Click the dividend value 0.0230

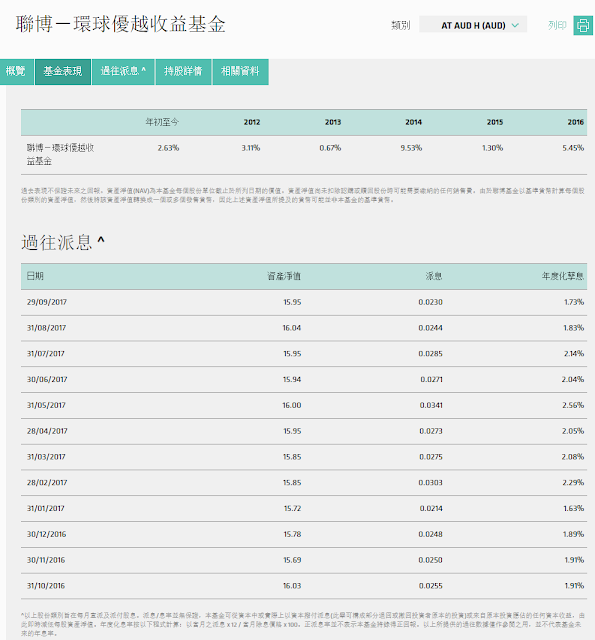pyautogui.click(x=431, y=302)
